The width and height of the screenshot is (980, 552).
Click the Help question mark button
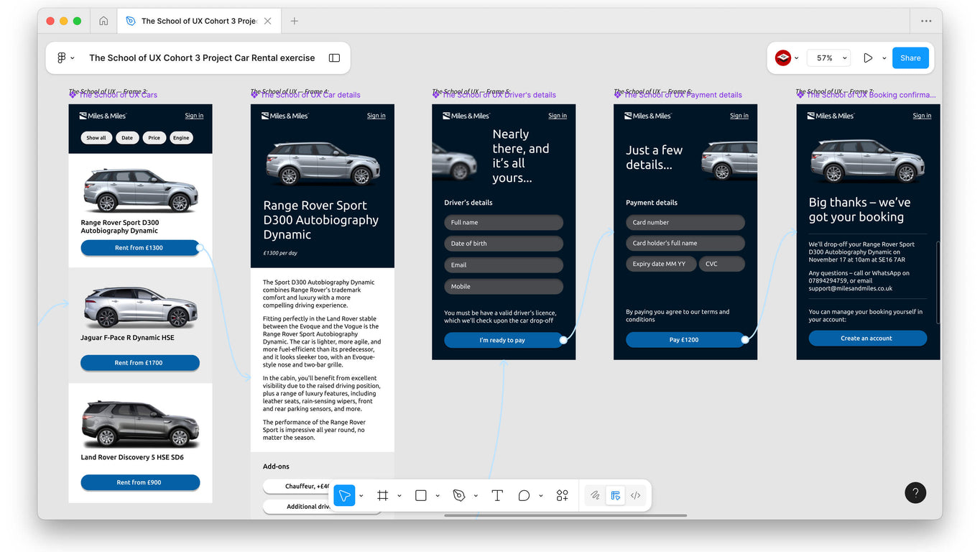[915, 492]
